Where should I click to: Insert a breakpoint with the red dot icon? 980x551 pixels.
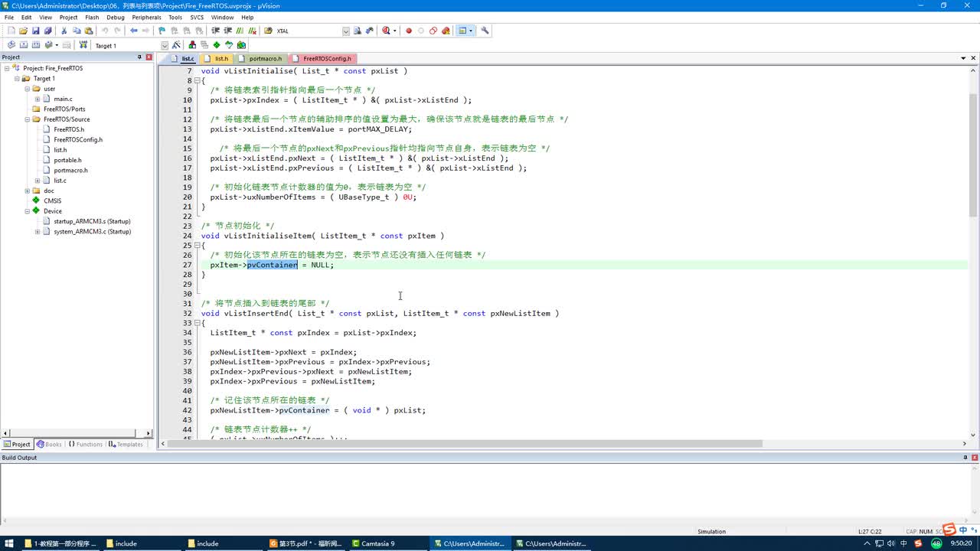click(x=409, y=31)
